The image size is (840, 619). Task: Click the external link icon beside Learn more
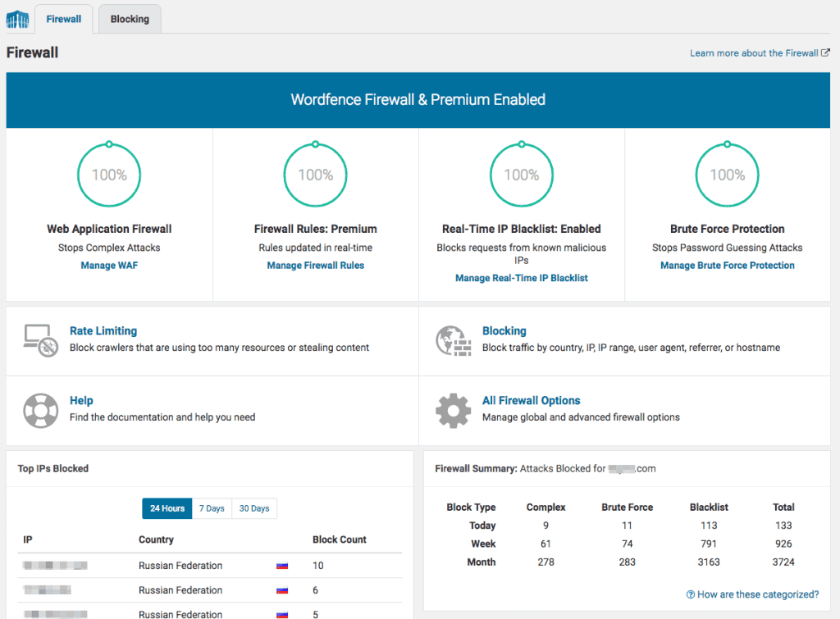tap(825, 52)
